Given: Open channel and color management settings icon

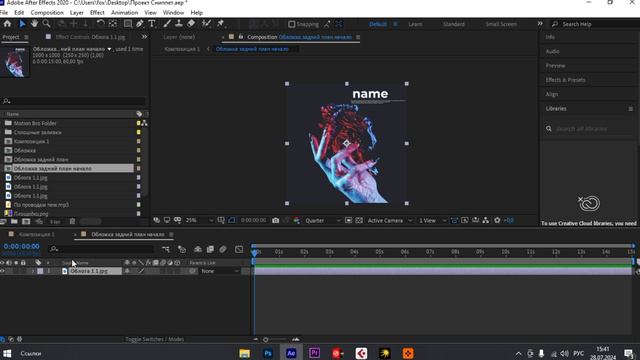Looking at the screenshot, I should point(297,220).
